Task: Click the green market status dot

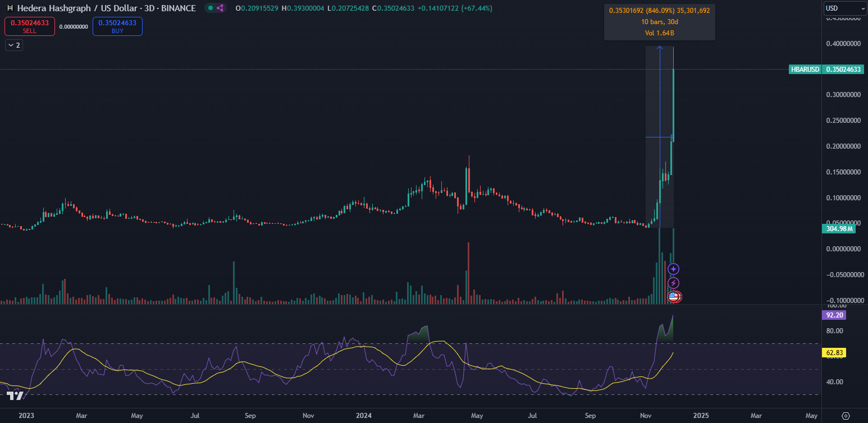Action: (x=209, y=8)
